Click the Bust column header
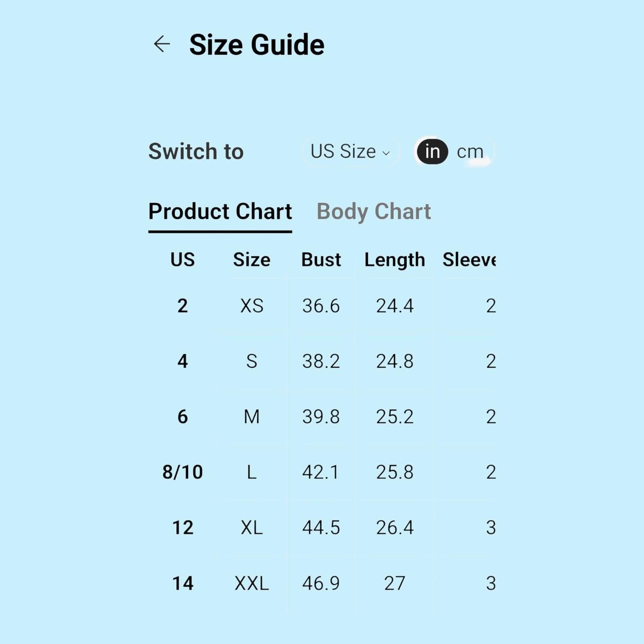Screen dimensions: 644x644 point(321,260)
